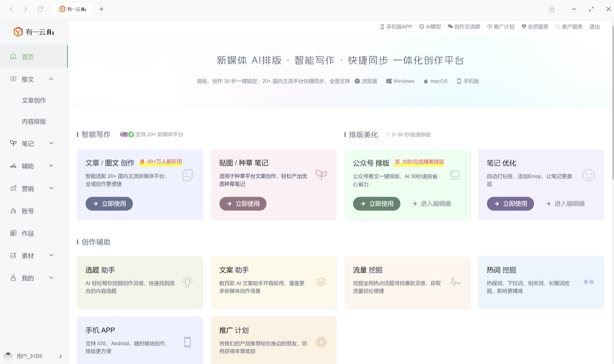614x364 pixels.
Task: Click the phone icon on 手机 APP card
Action: [x=187, y=342]
